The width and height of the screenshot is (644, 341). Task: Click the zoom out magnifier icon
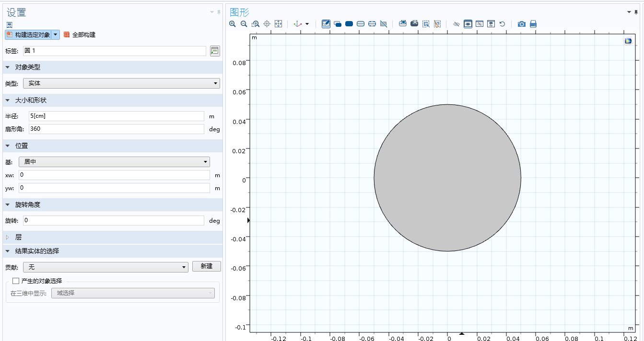(x=244, y=24)
